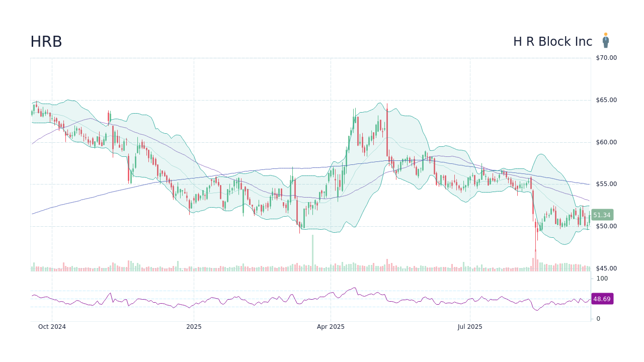Screen dimensions: 644x362
Task: Click the Oct 2024 date label
Action: tap(52, 327)
